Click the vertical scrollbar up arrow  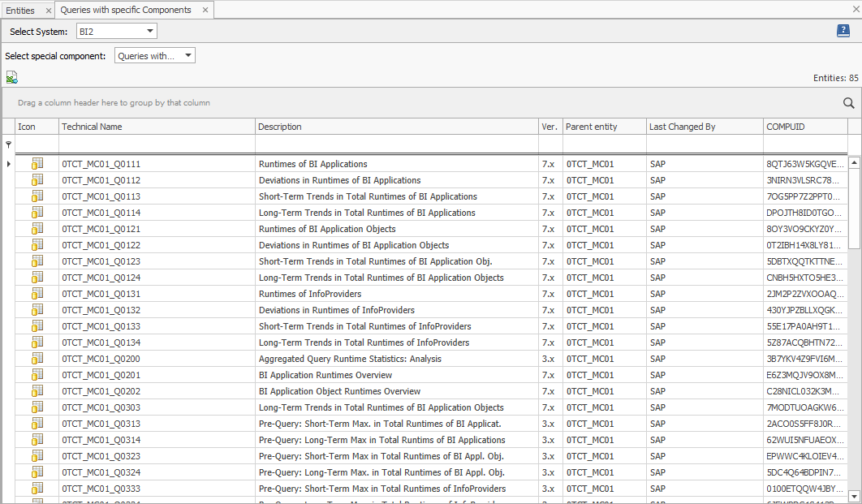[x=854, y=162]
